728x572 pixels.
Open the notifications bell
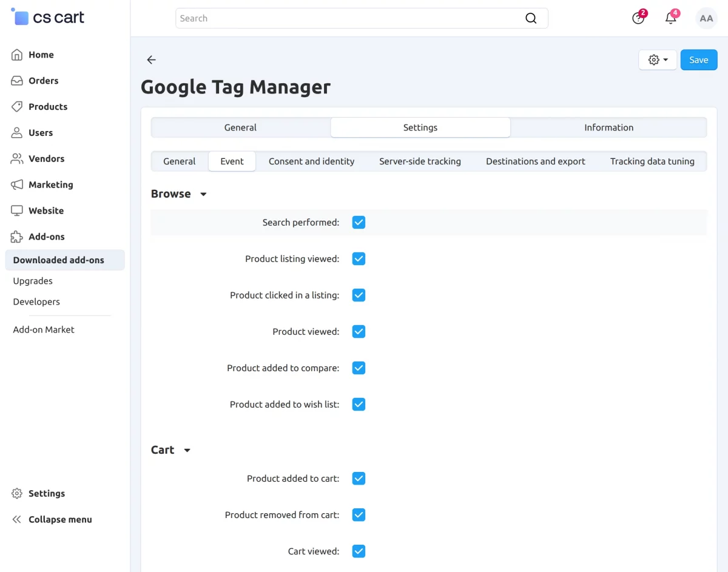pos(671,18)
